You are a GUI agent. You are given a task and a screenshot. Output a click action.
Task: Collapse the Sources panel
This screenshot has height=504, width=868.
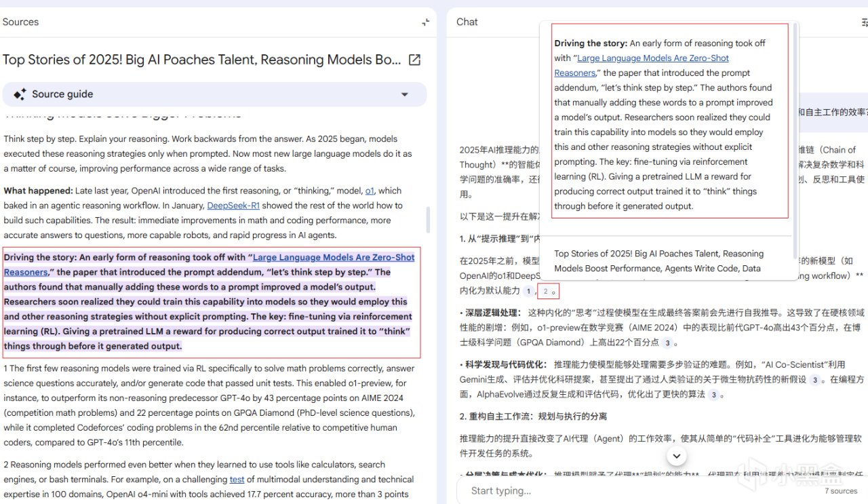coord(425,22)
